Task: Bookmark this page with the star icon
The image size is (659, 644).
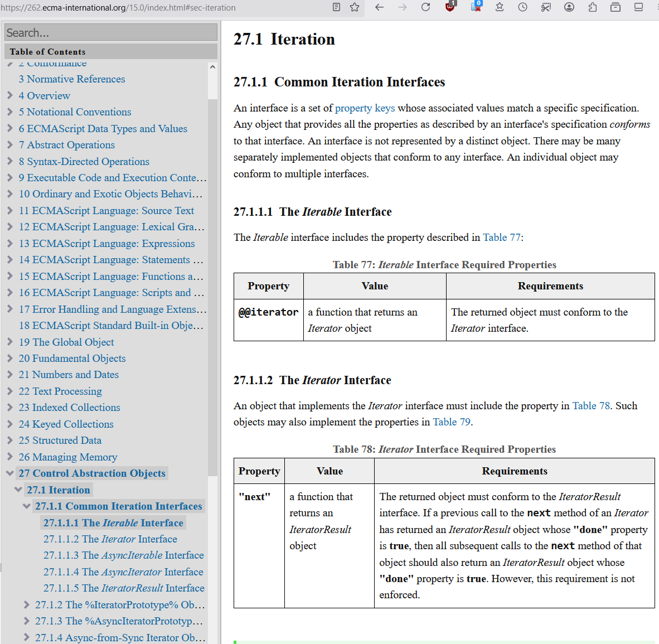Action: pyautogui.click(x=355, y=7)
